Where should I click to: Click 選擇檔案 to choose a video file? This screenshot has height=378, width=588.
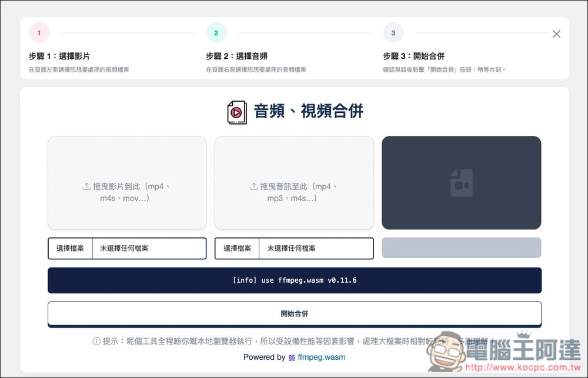click(x=70, y=248)
